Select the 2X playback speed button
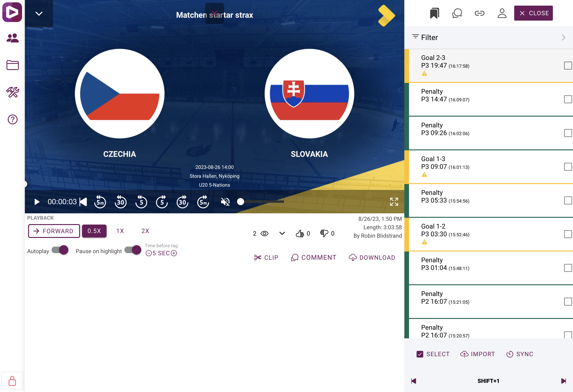 tap(145, 231)
